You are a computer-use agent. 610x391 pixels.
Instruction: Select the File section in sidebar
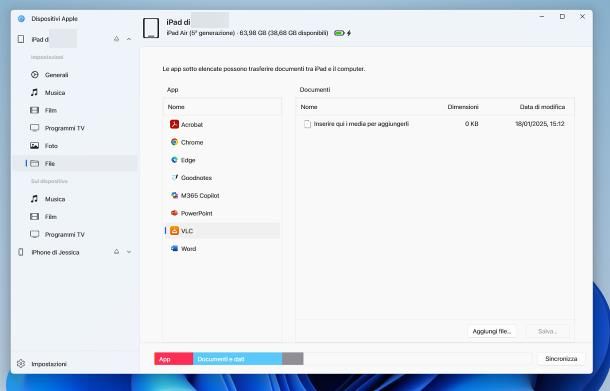(76, 163)
